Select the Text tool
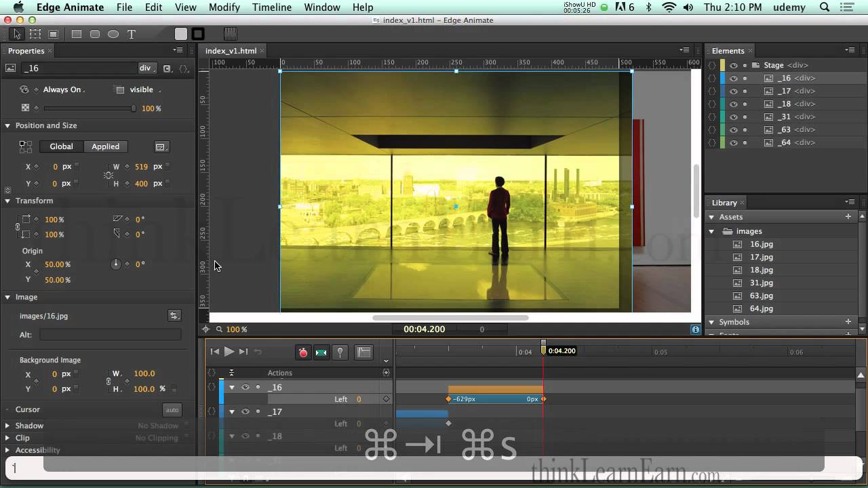Screen dimensions: 868x488 click(x=132, y=34)
